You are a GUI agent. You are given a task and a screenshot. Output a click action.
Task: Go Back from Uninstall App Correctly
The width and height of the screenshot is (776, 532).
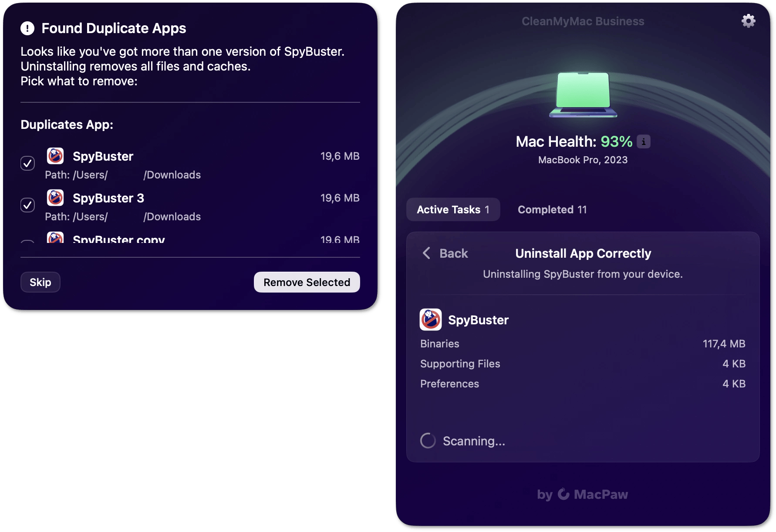pos(445,253)
